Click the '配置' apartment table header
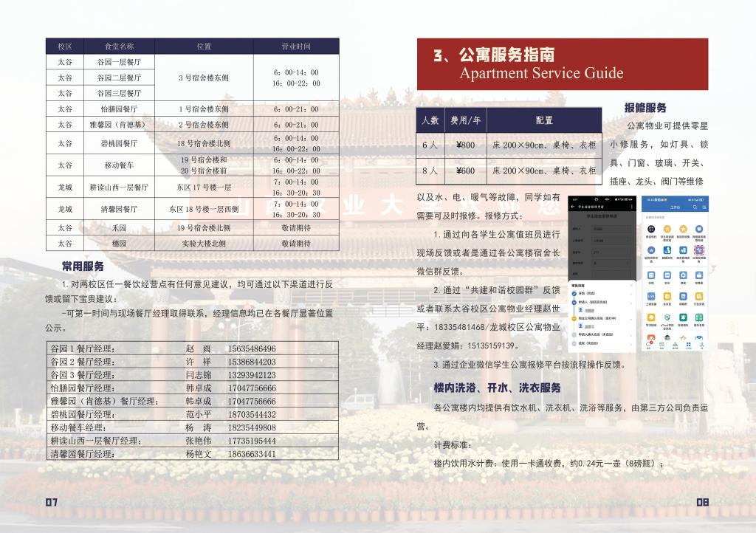Screen dimensions: 756x533 coord(544,120)
